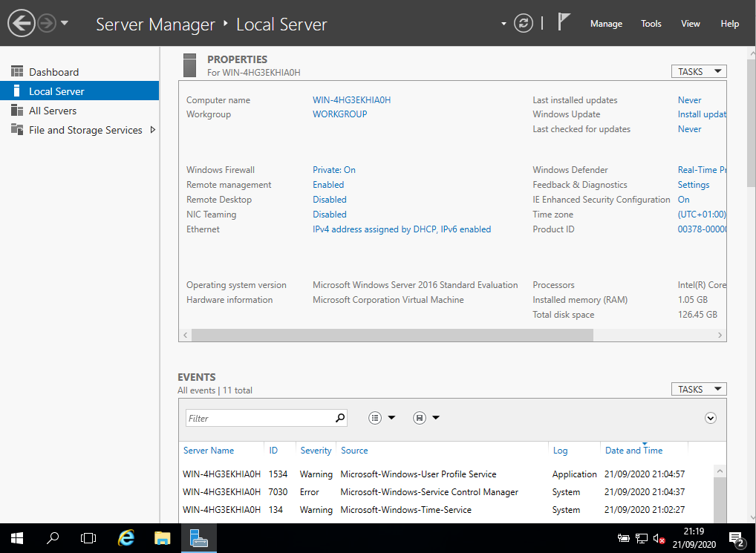
Task: Click the Product ID 00378 link
Action: point(702,229)
